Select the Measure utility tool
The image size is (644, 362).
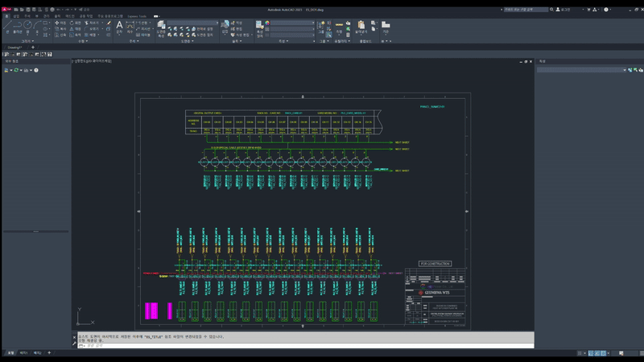point(339,27)
